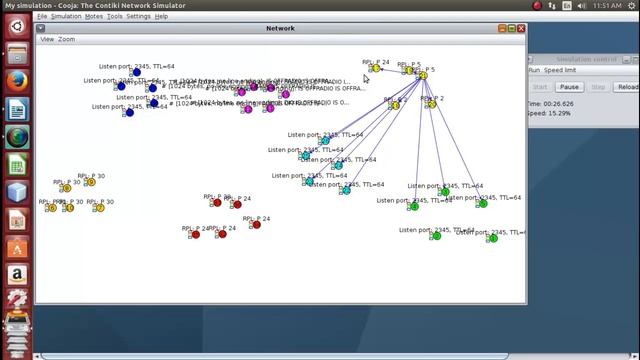This screenshot has height=360, width=640.
Task: Launch Firefox from the Ubuntu launcher
Action: [x=17, y=81]
